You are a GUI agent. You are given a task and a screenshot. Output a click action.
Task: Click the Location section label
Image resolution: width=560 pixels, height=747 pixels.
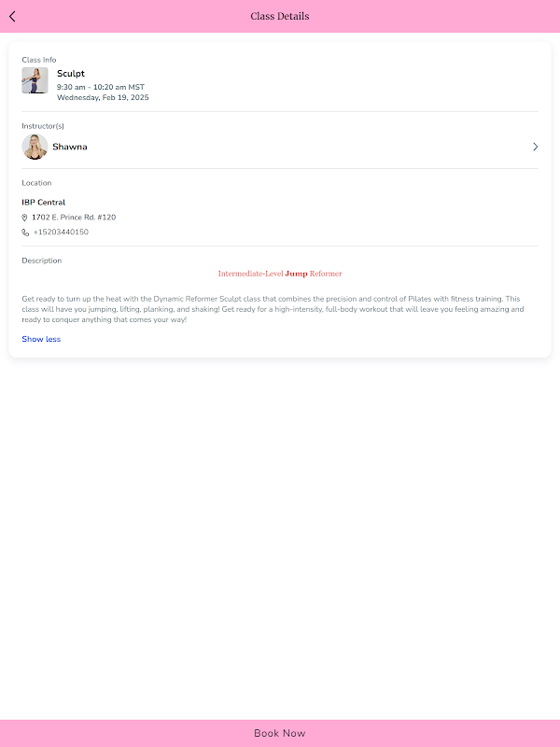(x=36, y=183)
